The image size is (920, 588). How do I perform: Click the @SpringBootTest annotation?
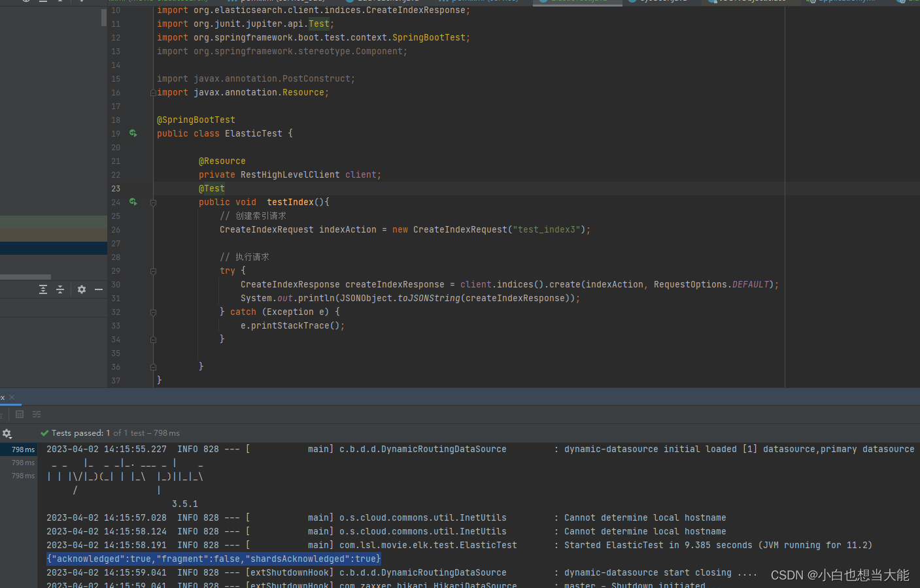point(196,120)
